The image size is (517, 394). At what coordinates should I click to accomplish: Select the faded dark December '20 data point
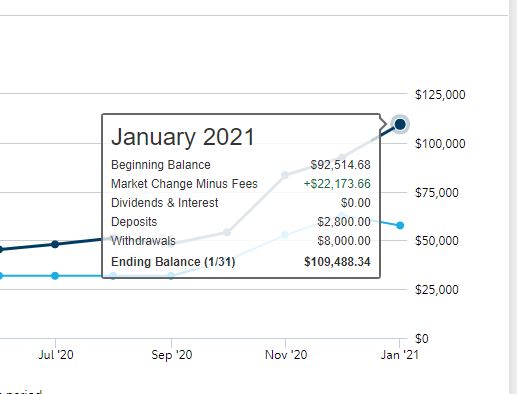click(x=342, y=158)
